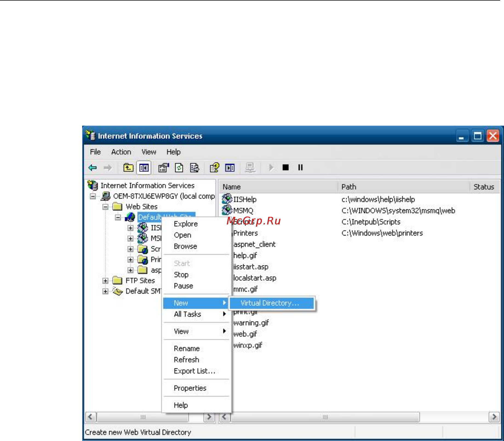Screen dimensions: 504x441
Task: Open the File menu
Action: pyautogui.click(x=95, y=152)
